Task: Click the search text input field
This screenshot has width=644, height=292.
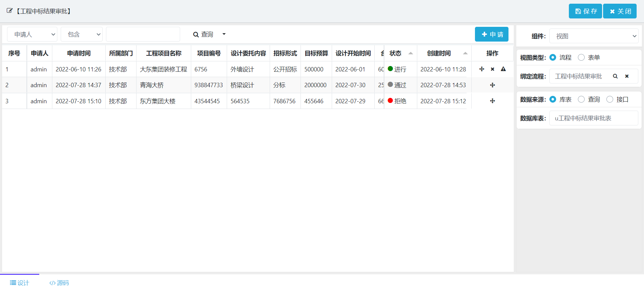Action: 143,35
